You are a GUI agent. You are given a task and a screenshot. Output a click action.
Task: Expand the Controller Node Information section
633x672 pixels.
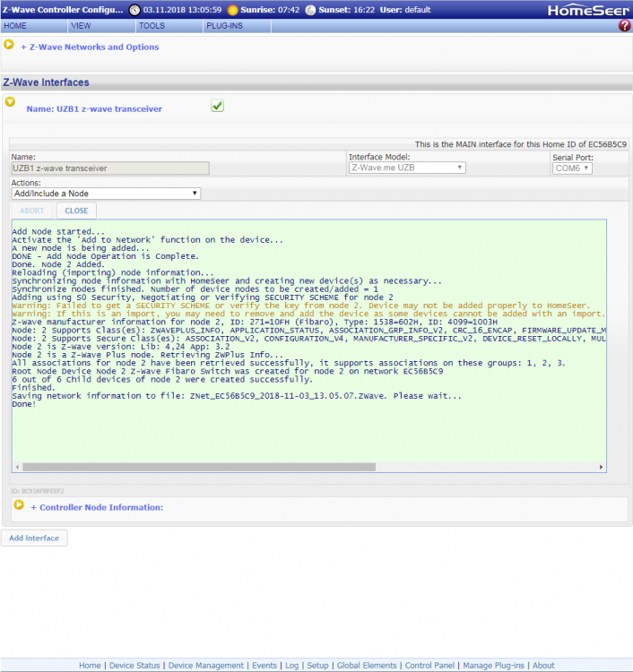(x=20, y=504)
